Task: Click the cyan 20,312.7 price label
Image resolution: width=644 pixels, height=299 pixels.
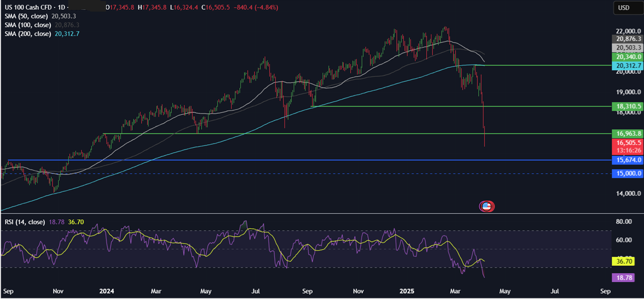Action: pos(627,66)
